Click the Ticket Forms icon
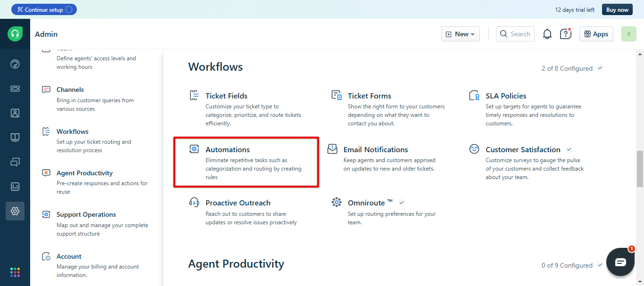644x286 pixels. [x=336, y=96]
